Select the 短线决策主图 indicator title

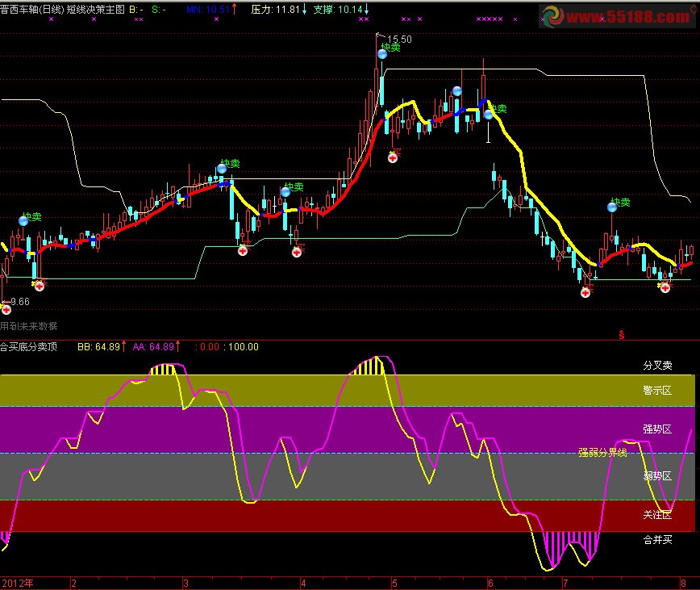pos(95,10)
